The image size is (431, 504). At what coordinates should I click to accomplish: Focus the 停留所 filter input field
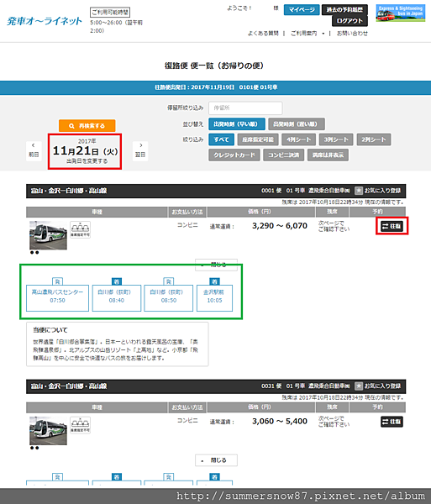click(x=245, y=108)
